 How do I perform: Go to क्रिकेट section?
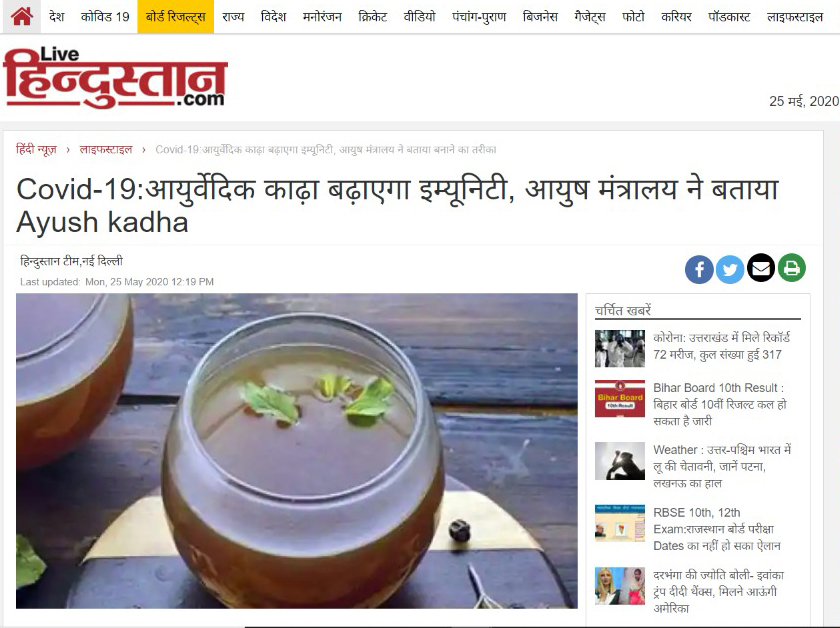click(x=372, y=17)
